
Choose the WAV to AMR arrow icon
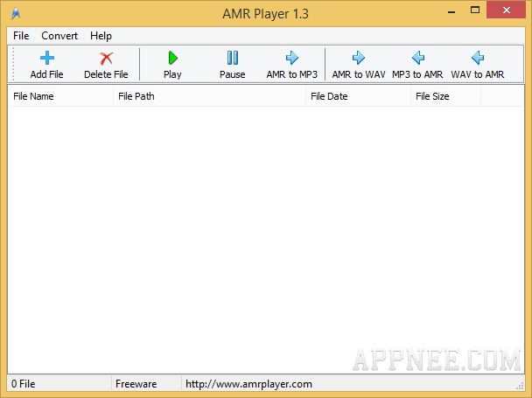(x=478, y=58)
